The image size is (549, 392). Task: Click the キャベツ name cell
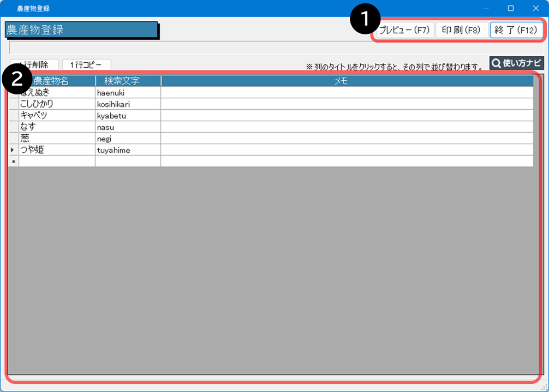pyautogui.click(x=57, y=116)
